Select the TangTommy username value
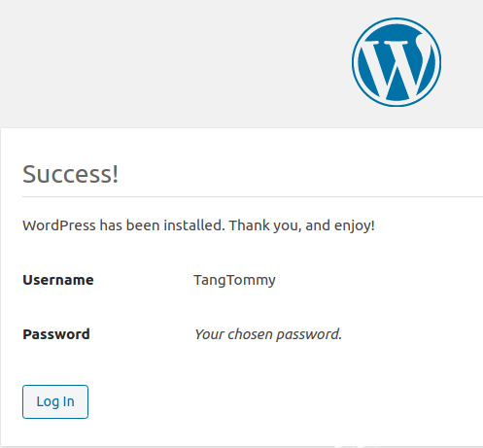 point(234,280)
